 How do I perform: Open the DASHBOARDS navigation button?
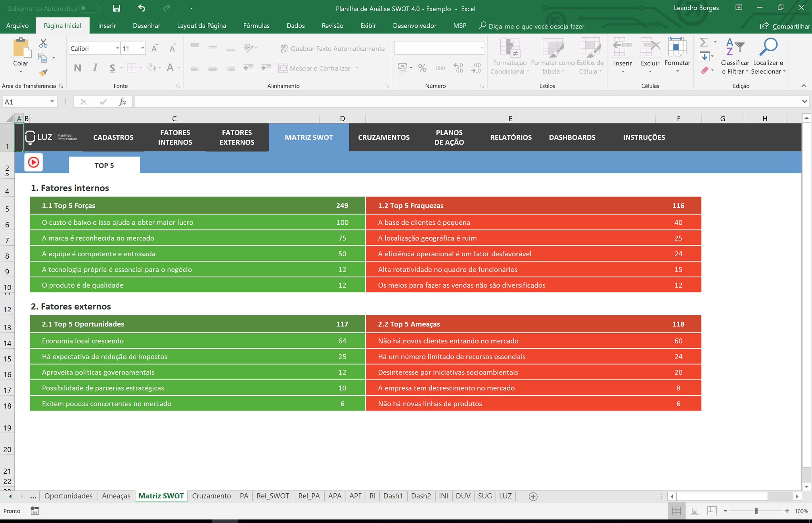point(572,137)
